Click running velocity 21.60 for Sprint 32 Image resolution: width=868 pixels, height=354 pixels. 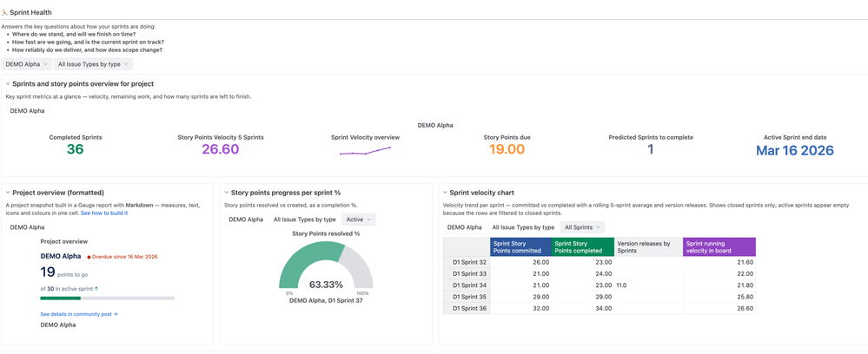coord(719,262)
